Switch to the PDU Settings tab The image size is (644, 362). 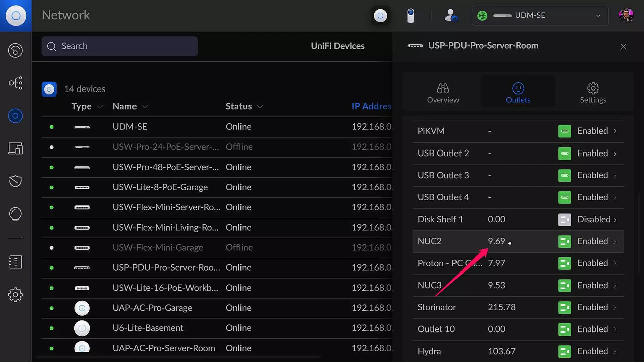click(x=593, y=93)
